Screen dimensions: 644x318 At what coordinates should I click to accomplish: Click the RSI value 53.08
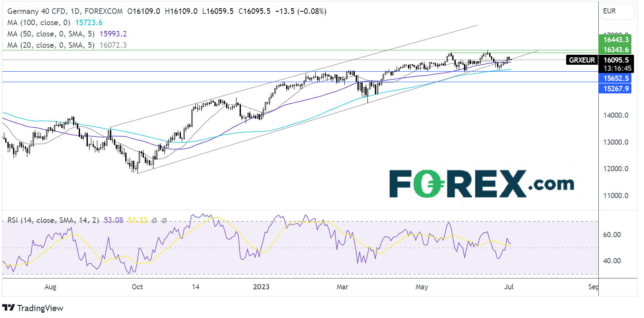pos(114,221)
